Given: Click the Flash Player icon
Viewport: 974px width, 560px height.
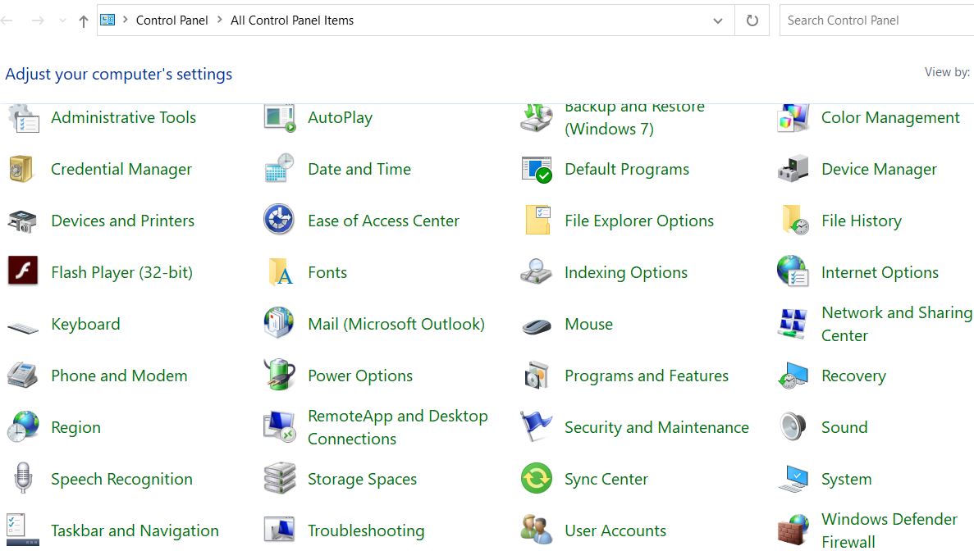Looking at the screenshot, I should (23, 271).
